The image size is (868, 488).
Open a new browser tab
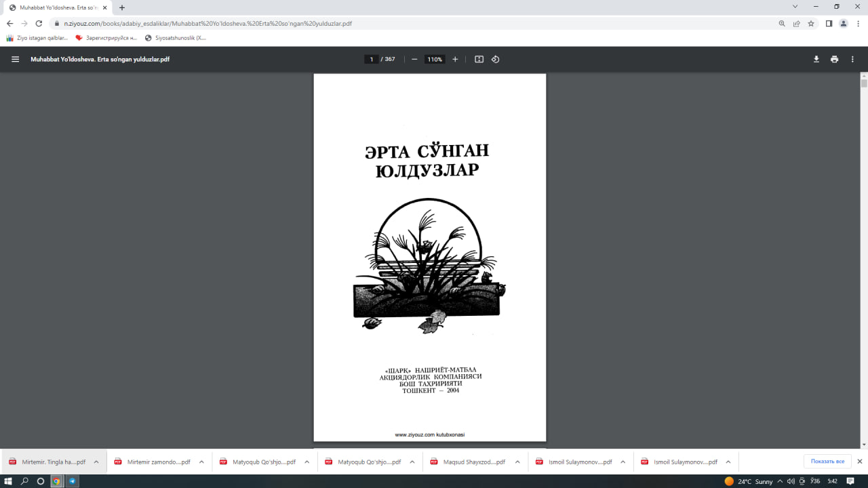121,8
